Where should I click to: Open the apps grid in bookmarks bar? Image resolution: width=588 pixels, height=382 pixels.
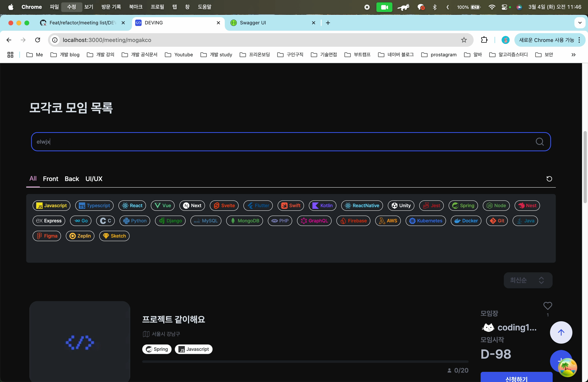click(10, 55)
